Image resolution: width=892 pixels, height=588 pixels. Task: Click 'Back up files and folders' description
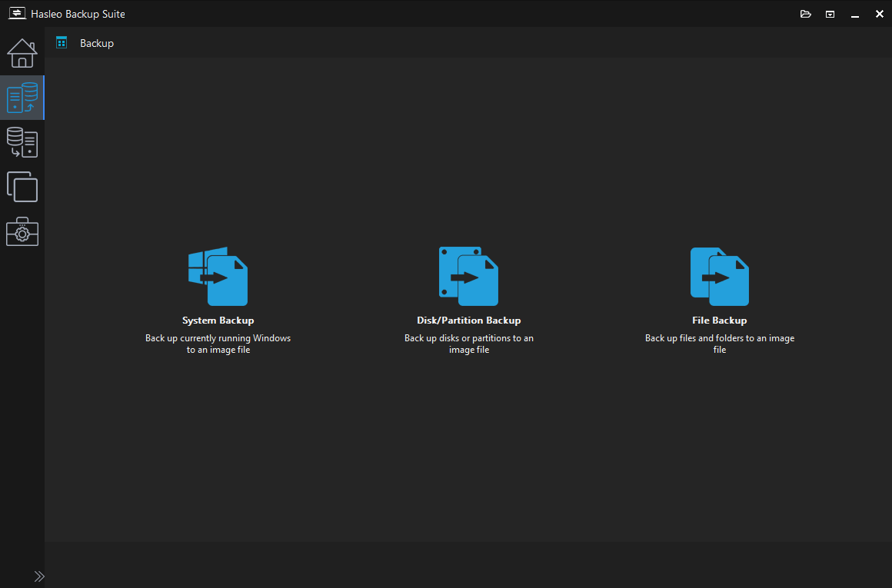pyautogui.click(x=720, y=344)
